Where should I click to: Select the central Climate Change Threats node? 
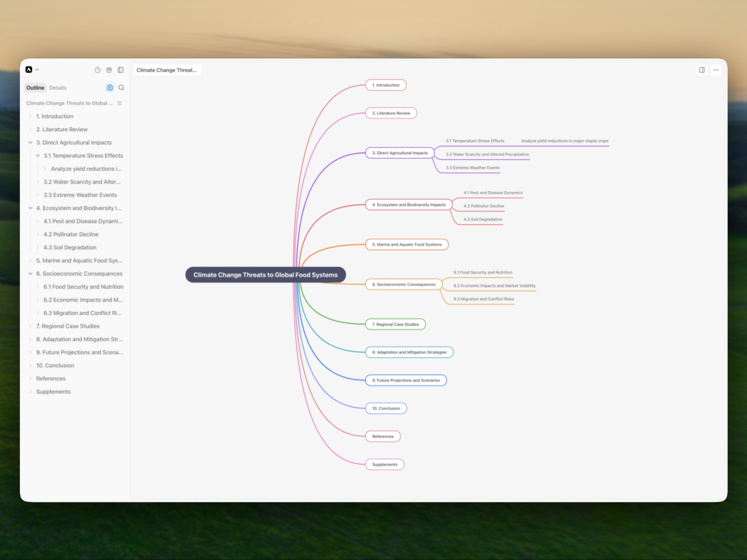[x=265, y=275]
